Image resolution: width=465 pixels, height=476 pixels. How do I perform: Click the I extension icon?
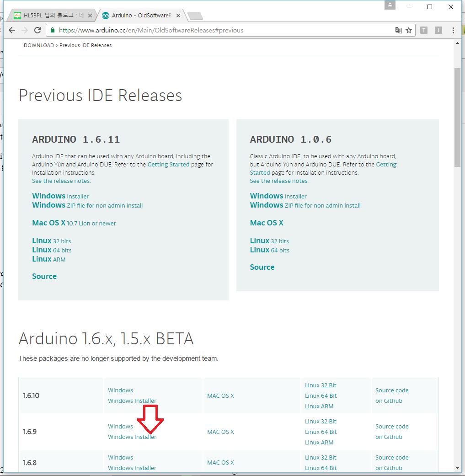[438, 30]
